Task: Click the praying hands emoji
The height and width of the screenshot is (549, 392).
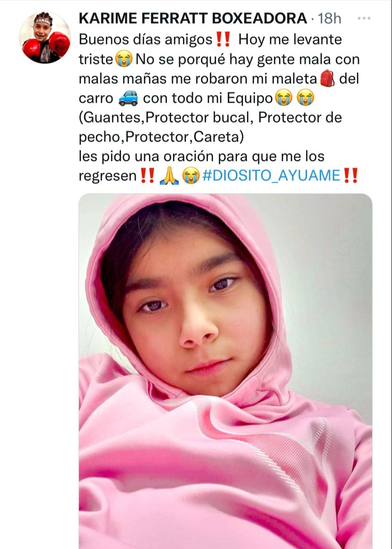Action: tap(169, 176)
